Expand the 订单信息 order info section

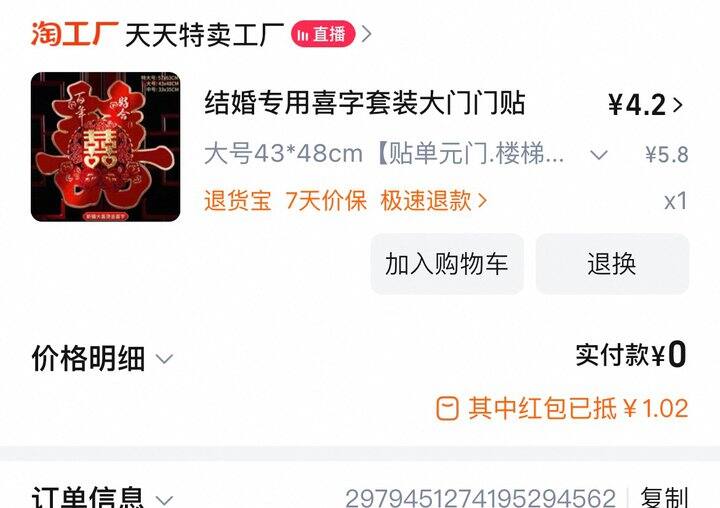[x=102, y=498]
